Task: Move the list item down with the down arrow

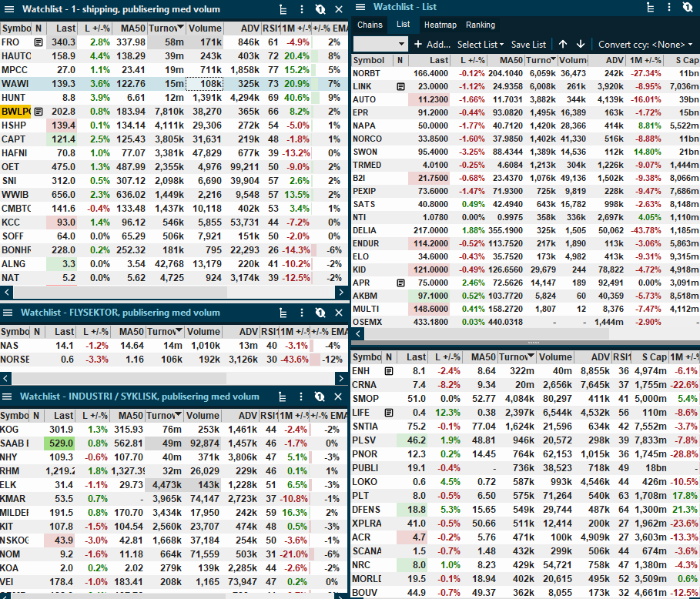Action: 581,44
